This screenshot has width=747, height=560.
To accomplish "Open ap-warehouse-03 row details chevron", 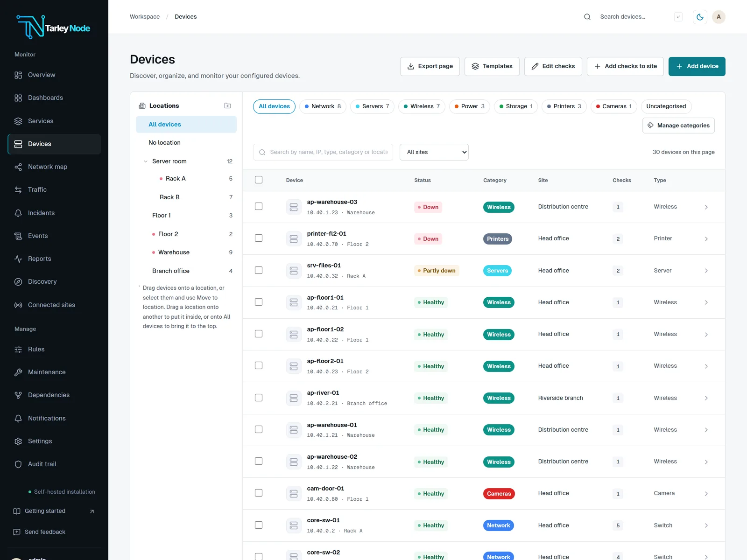I will 706,207.
